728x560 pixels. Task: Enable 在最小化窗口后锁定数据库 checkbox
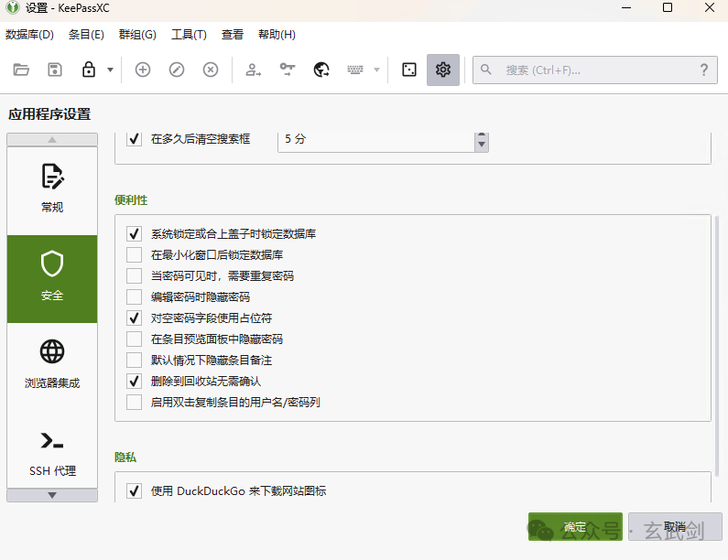(135, 254)
